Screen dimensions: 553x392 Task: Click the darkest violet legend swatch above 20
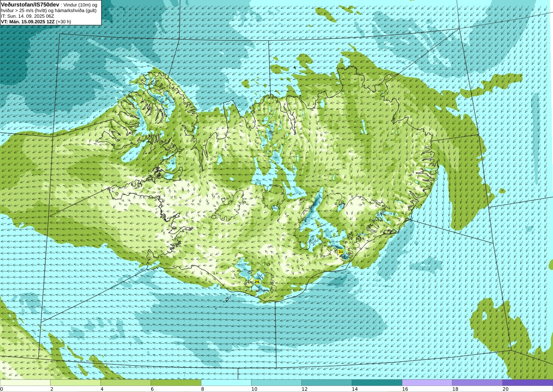click(x=528, y=383)
